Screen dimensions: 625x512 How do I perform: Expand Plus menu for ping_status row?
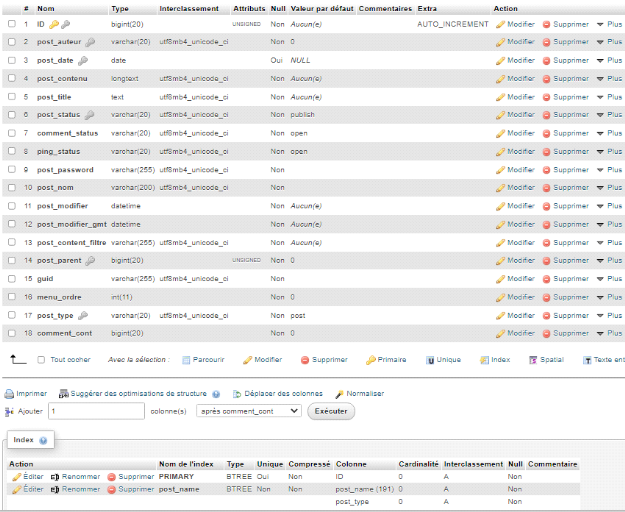(x=609, y=152)
